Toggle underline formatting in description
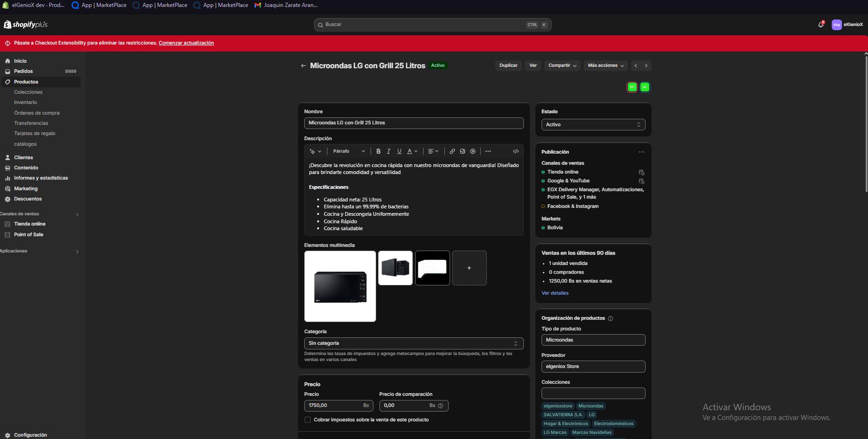Viewport: 868px width, 439px height. [x=399, y=151]
